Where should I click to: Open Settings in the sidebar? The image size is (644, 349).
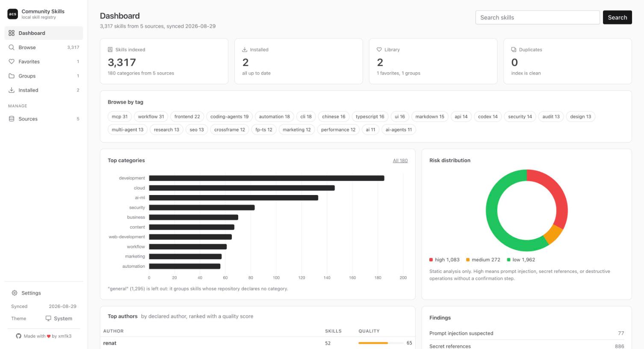pos(44,293)
